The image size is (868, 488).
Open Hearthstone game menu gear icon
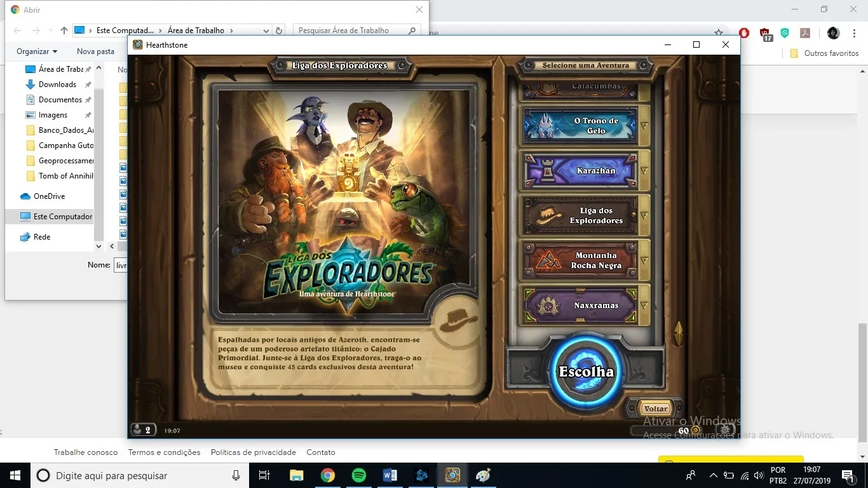click(x=726, y=430)
